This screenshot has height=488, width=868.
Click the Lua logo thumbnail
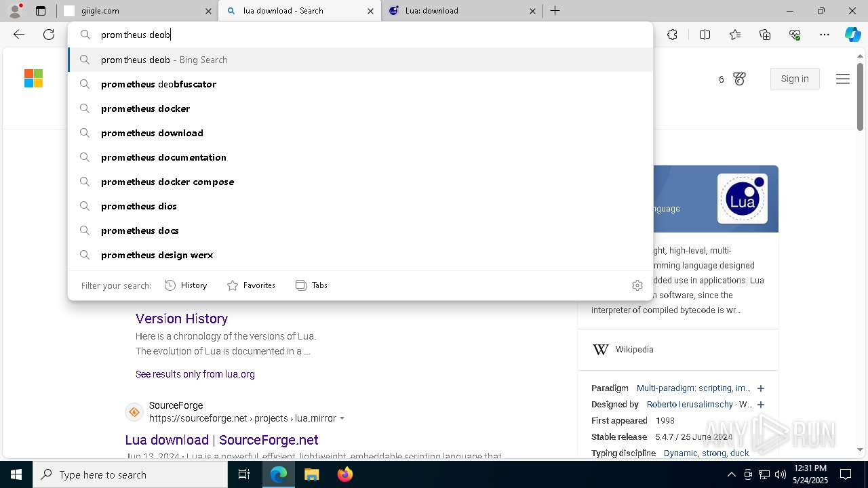[743, 199]
